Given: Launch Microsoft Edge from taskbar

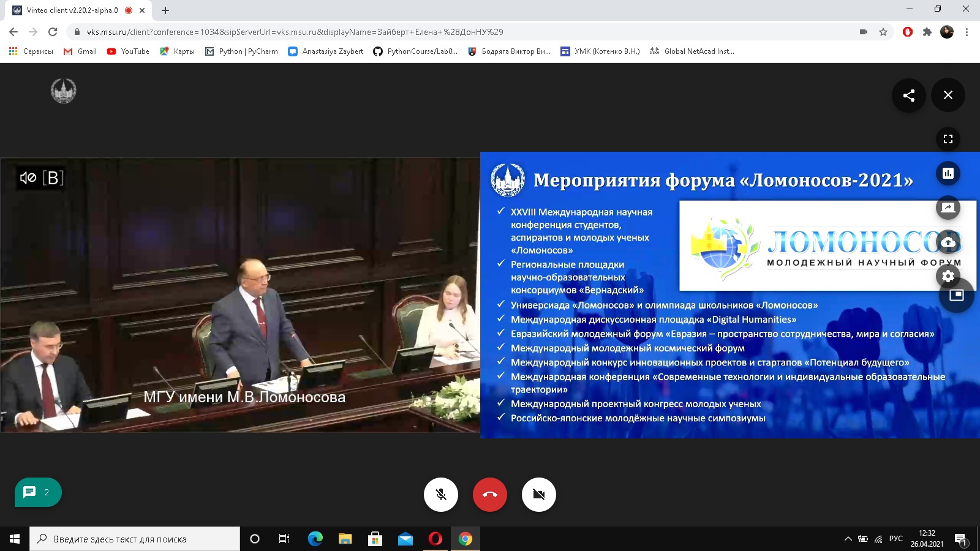Looking at the screenshot, I should click(315, 539).
